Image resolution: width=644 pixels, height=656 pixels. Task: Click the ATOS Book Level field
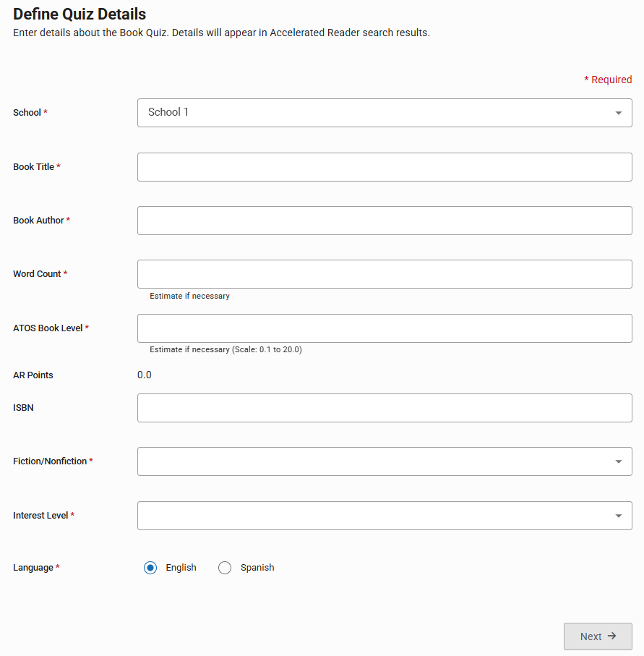pos(385,328)
